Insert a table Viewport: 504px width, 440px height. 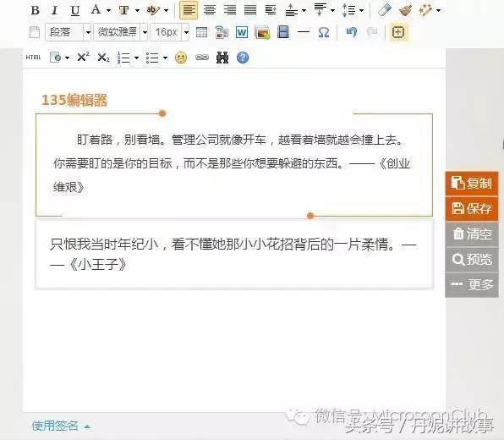pyautogui.click(x=201, y=32)
